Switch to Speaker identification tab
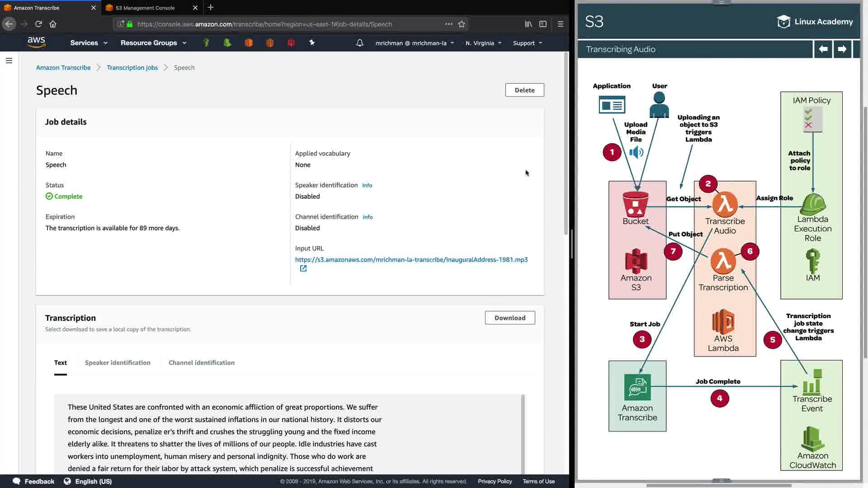 point(118,363)
